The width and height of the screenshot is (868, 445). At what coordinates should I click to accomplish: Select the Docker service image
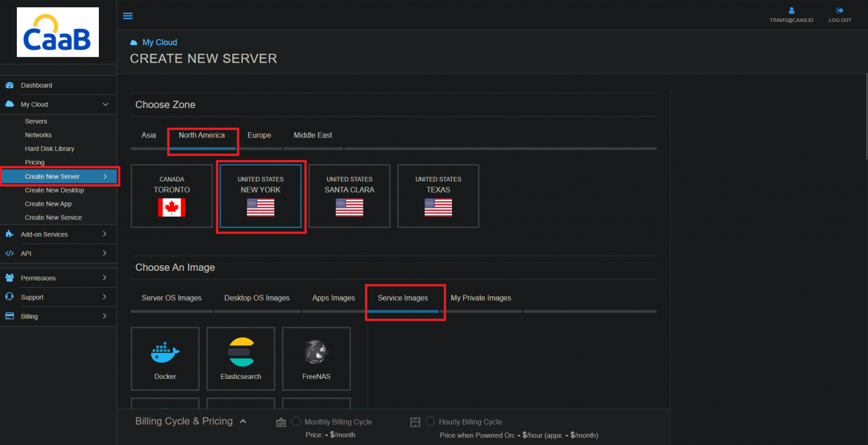point(165,358)
